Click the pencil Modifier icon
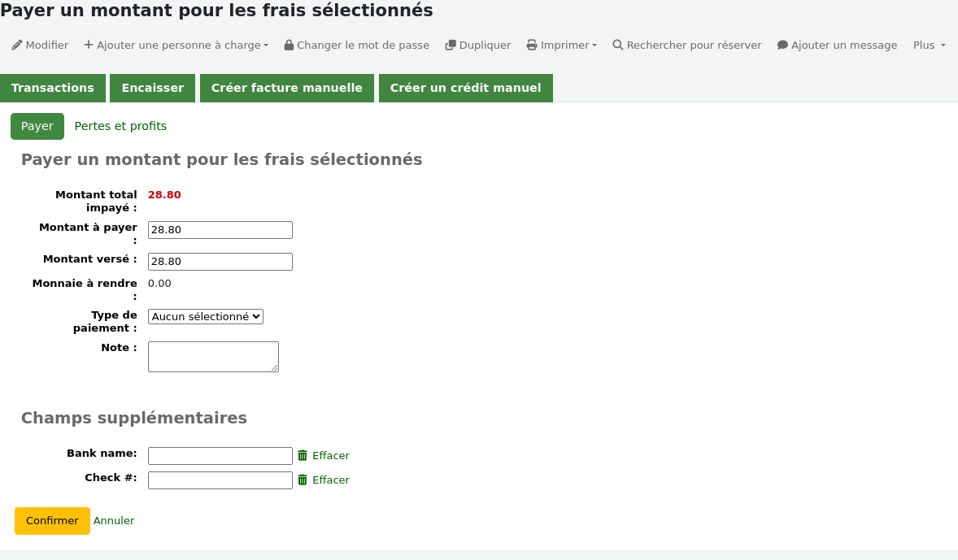Viewport: 958px width, 560px height. [x=17, y=46]
